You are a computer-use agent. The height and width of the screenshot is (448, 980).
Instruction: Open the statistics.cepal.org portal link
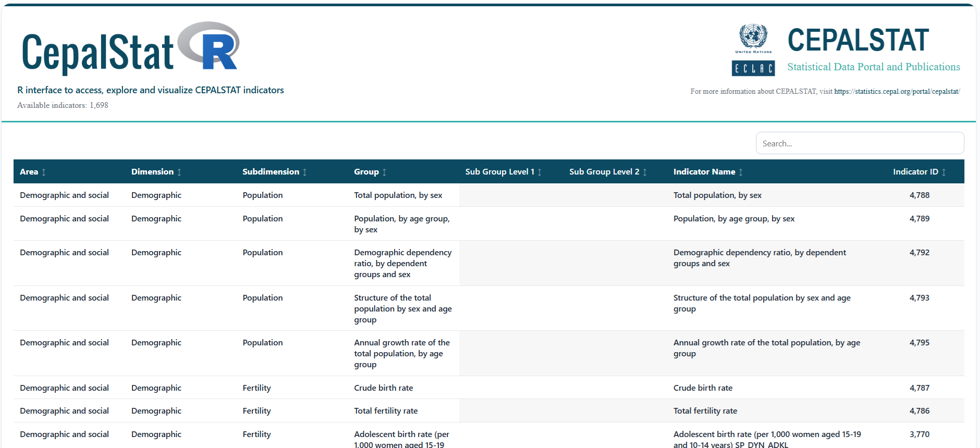(897, 91)
